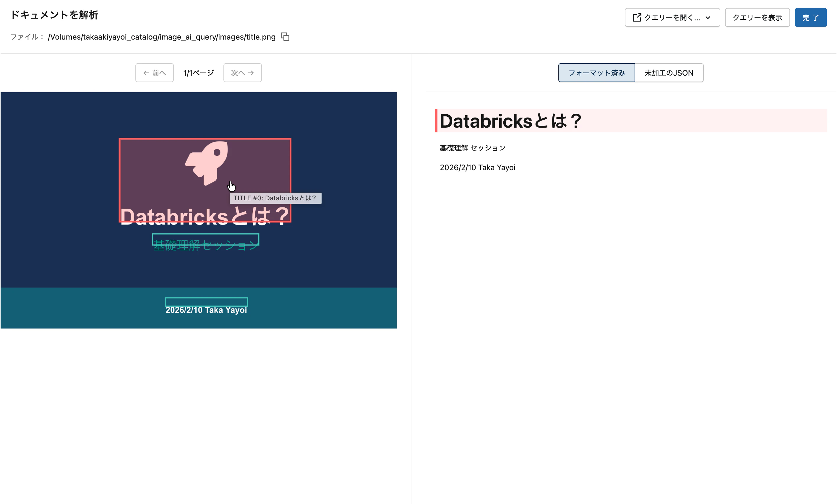Click the 基礎理解 セッション result line
Image resolution: width=840 pixels, height=504 pixels.
click(x=473, y=148)
